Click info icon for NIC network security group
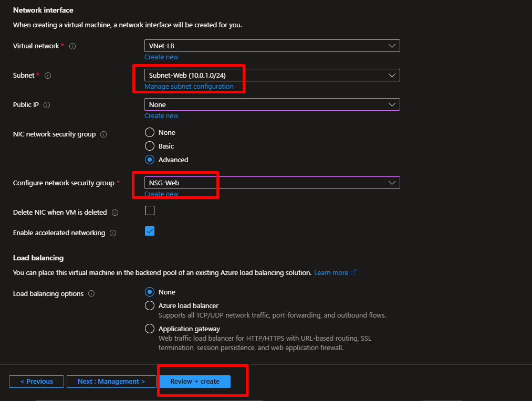The width and height of the screenshot is (532, 401). (x=103, y=134)
